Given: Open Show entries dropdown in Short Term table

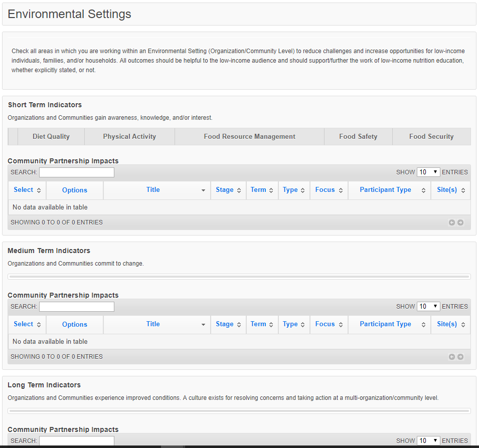Looking at the screenshot, I should click(x=428, y=172).
